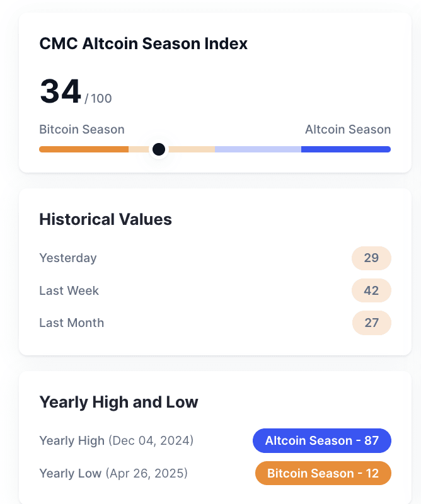Click the solid orange Bitcoin Season bar segment

point(84,149)
